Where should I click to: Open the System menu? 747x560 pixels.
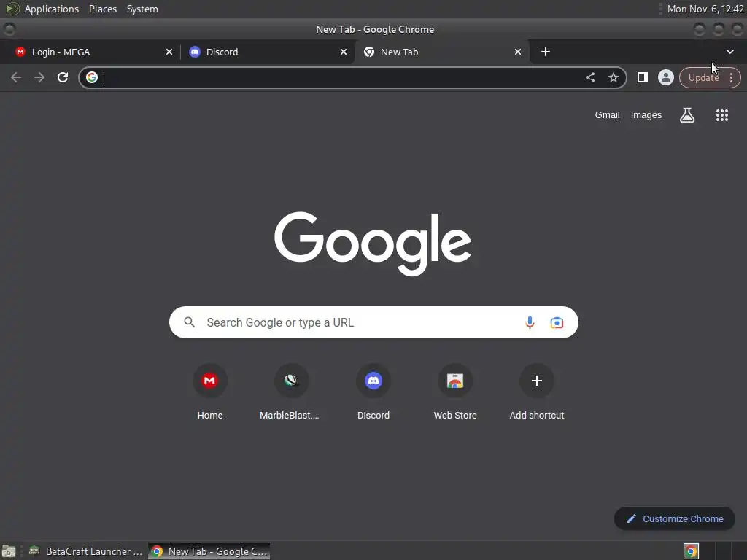click(142, 9)
